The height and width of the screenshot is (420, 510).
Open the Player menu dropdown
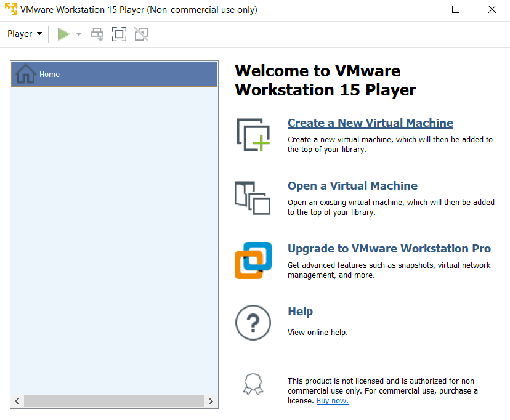click(25, 34)
